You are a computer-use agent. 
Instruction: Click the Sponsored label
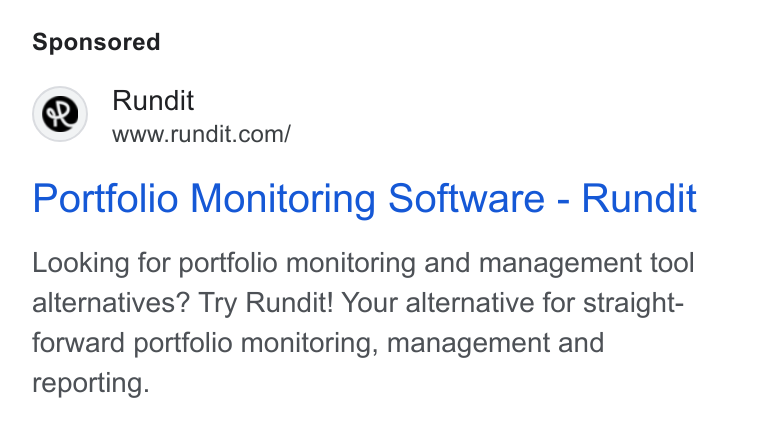[96, 42]
